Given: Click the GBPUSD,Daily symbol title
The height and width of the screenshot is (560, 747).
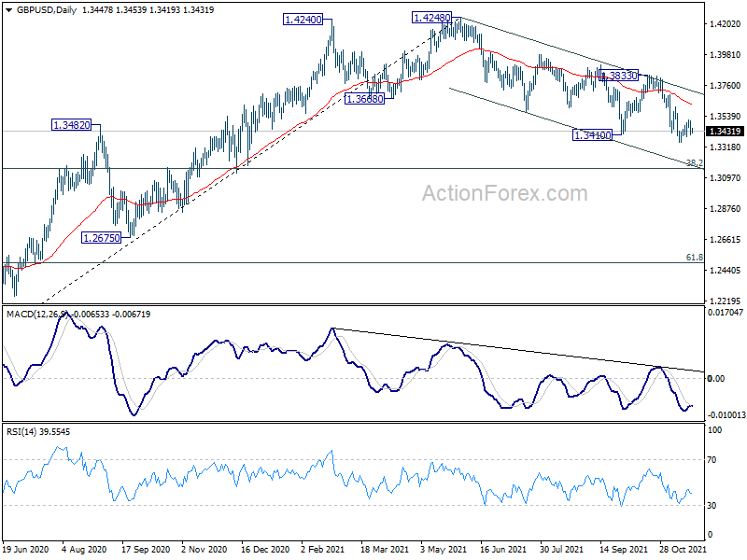Looking at the screenshot, I should tap(46, 10).
